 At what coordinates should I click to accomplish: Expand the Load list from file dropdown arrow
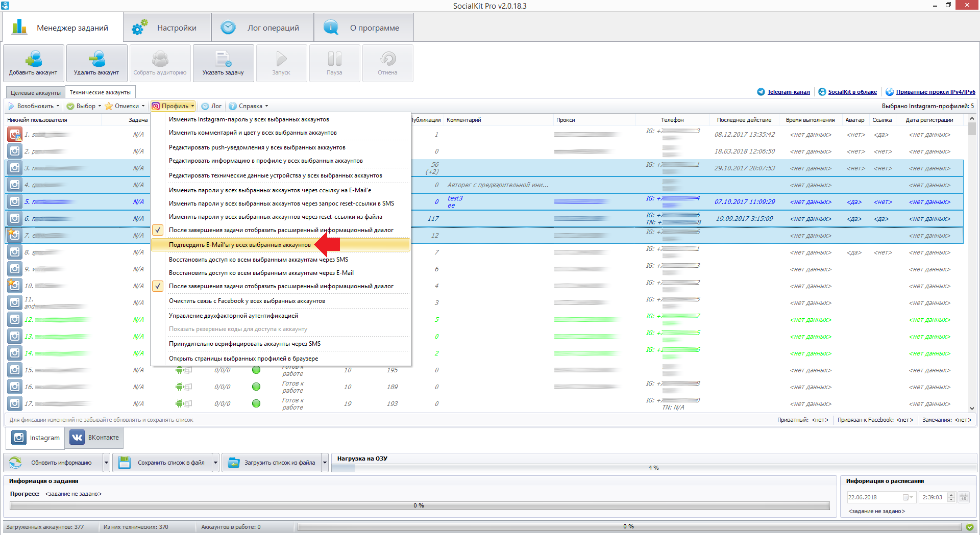325,463
